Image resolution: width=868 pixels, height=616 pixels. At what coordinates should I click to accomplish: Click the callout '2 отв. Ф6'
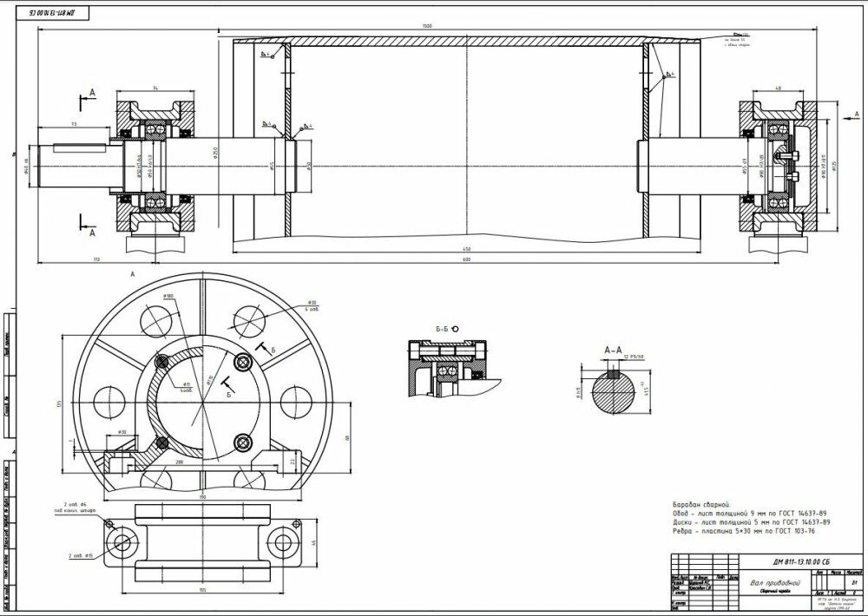coord(76,504)
